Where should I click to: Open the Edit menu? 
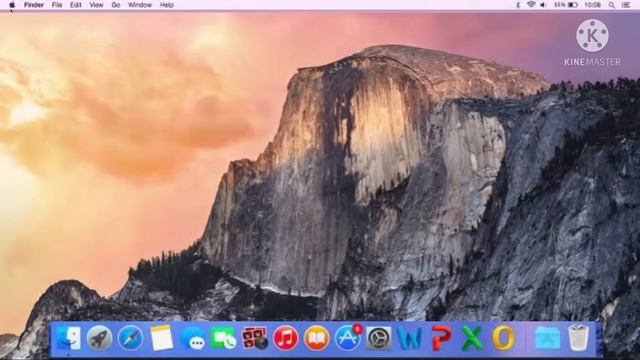pyautogui.click(x=76, y=5)
